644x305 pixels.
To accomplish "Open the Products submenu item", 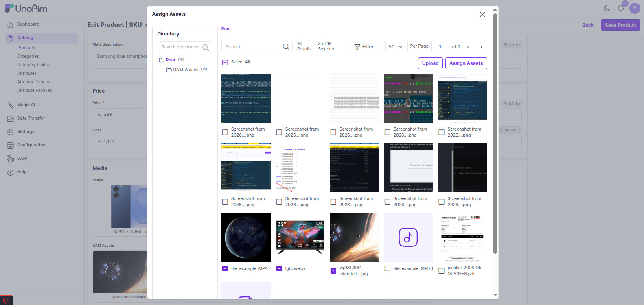I will point(26,48).
